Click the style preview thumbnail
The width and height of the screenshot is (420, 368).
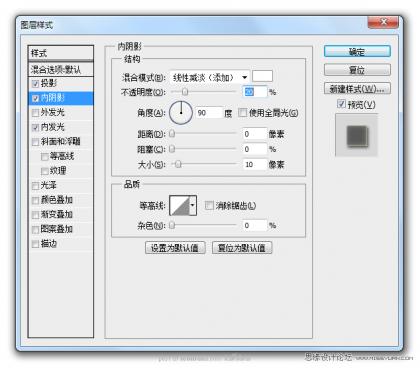[x=357, y=135]
